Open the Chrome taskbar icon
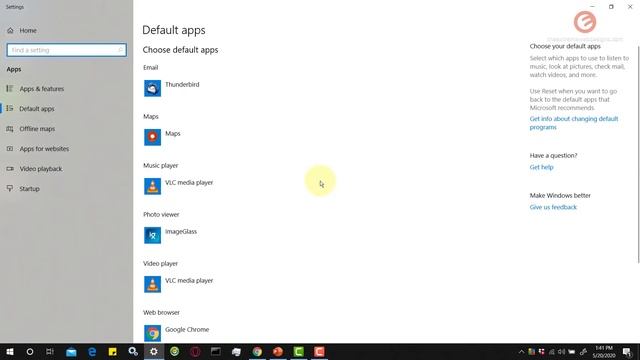Viewport: 640px width, 360px height. point(257,351)
